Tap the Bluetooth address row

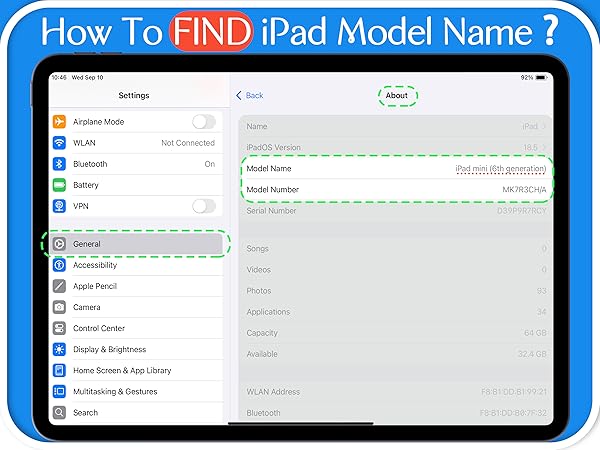(x=396, y=413)
